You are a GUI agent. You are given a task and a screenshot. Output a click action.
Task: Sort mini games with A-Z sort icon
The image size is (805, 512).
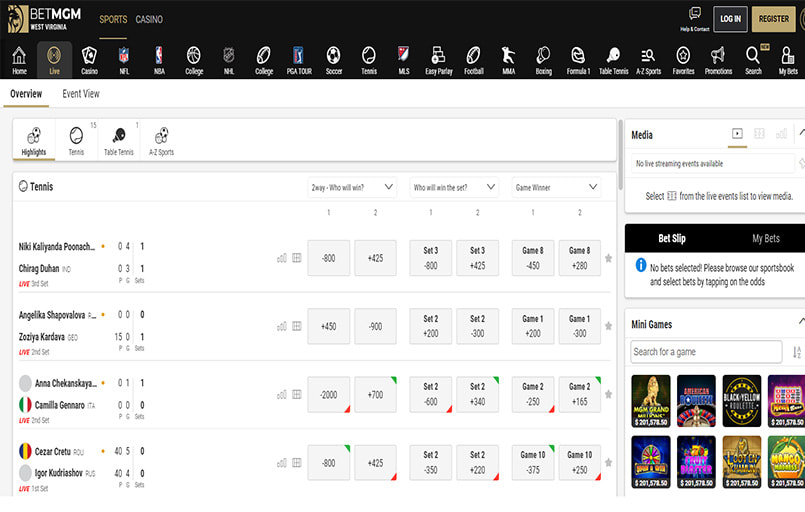click(x=796, y=352)
